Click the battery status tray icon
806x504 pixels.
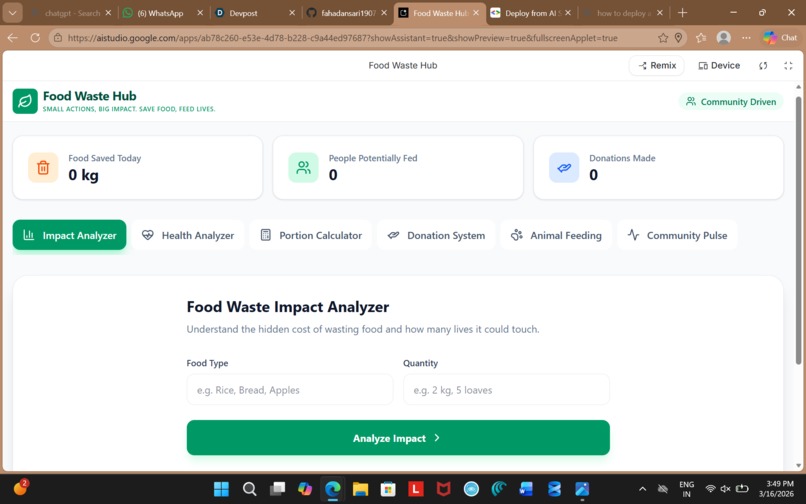(742, 489)
